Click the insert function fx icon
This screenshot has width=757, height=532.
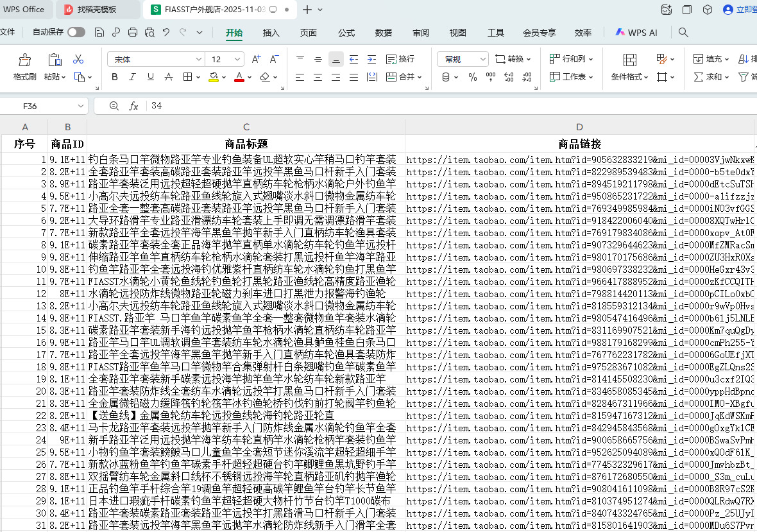pos(133,106)
